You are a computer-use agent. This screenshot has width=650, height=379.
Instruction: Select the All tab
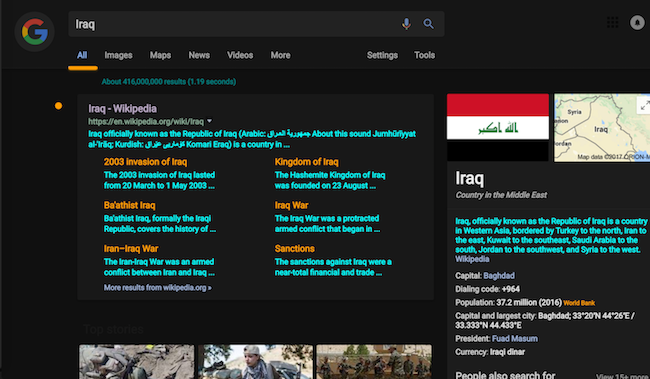pyautogui.click(x=82, y=55)
